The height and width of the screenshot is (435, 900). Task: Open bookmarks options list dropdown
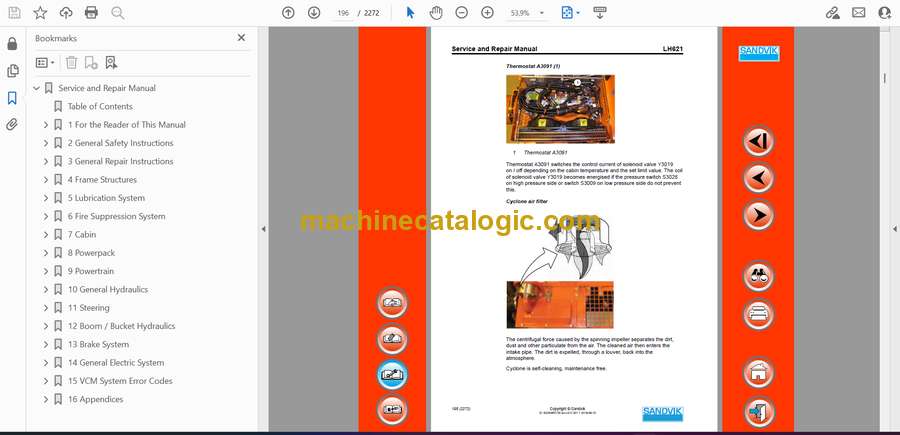[x=45, y=63]
